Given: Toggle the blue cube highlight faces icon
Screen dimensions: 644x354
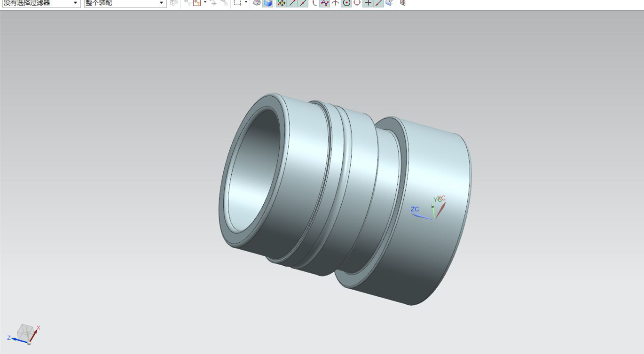Looking at the screenshot, I should 267,3.
